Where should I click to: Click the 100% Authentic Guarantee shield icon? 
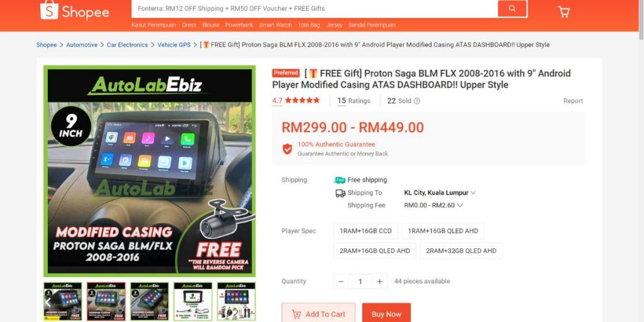click(287, 149)
